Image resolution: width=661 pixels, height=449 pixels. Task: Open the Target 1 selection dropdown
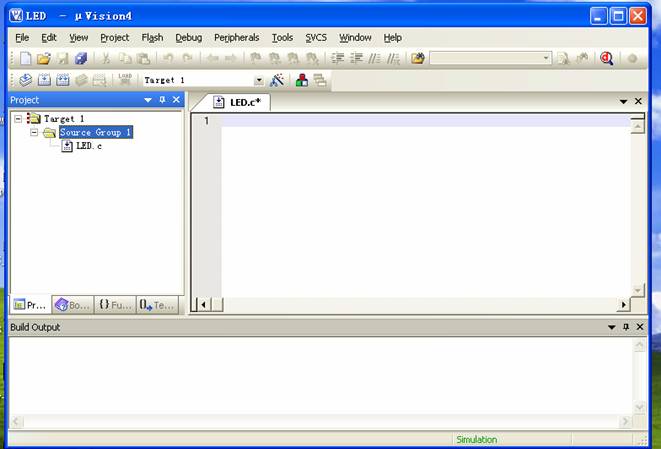(258, 80)
